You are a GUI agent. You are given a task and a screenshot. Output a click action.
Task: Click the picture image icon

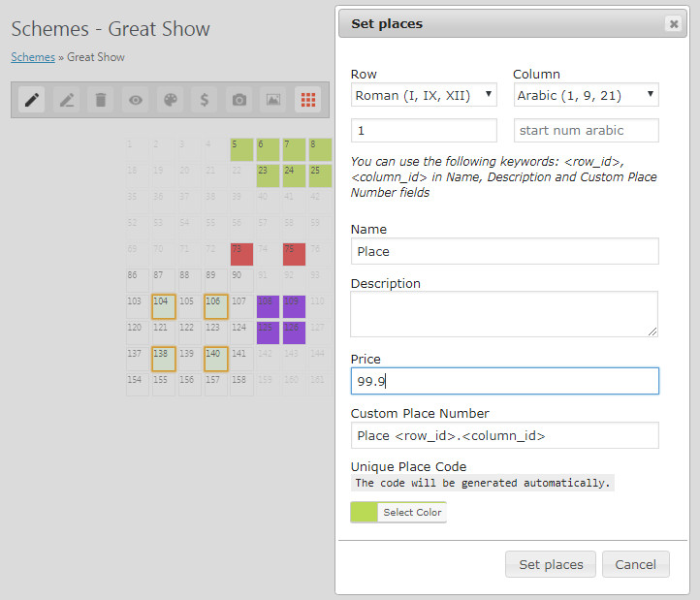pyautogui.click(x=273, y=100)
